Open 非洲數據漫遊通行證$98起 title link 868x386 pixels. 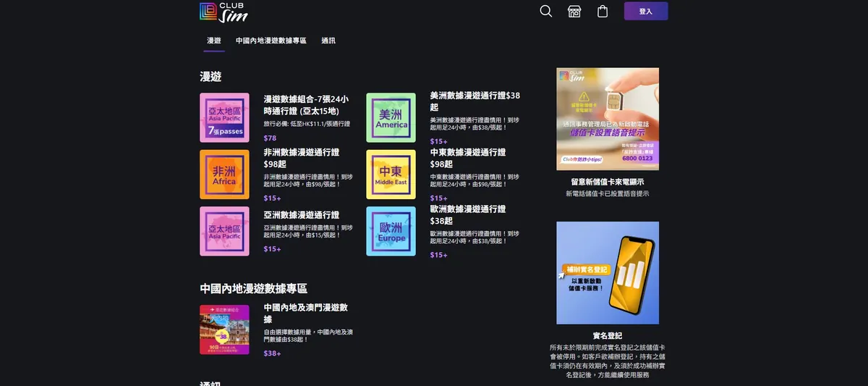tap(302, 158)
